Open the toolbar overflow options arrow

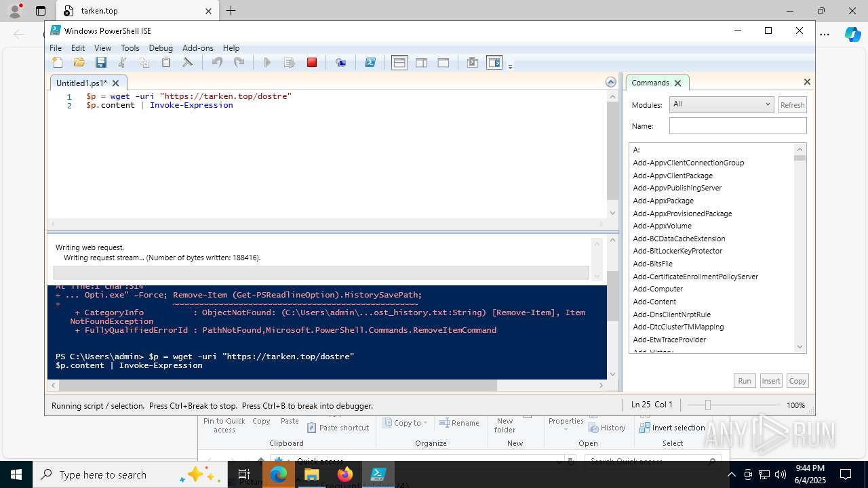(510, 66)
